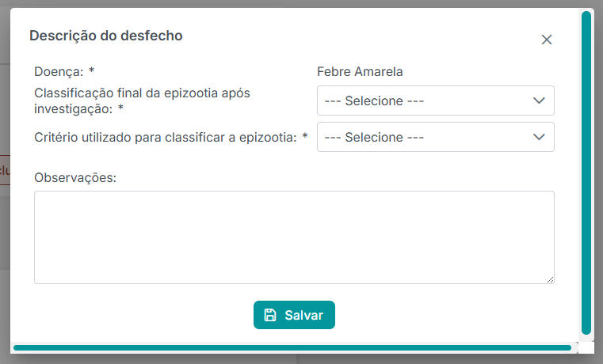Click the partially hidden button behind the dialog
The width and height of the screenshot is (603, 364).
click(x=5, y=170)
